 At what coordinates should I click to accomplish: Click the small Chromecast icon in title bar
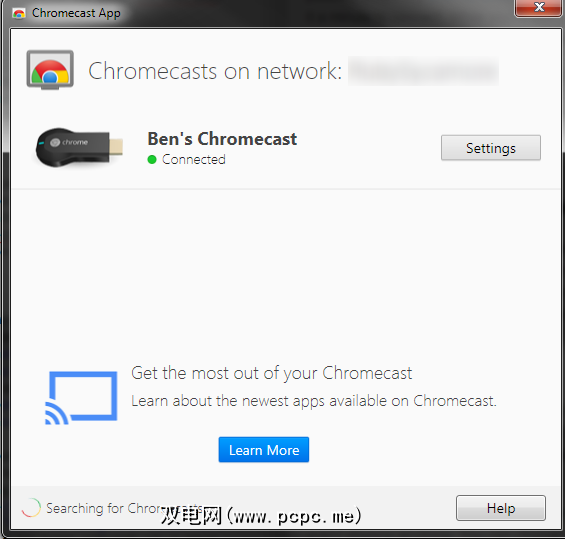(19, 14)
